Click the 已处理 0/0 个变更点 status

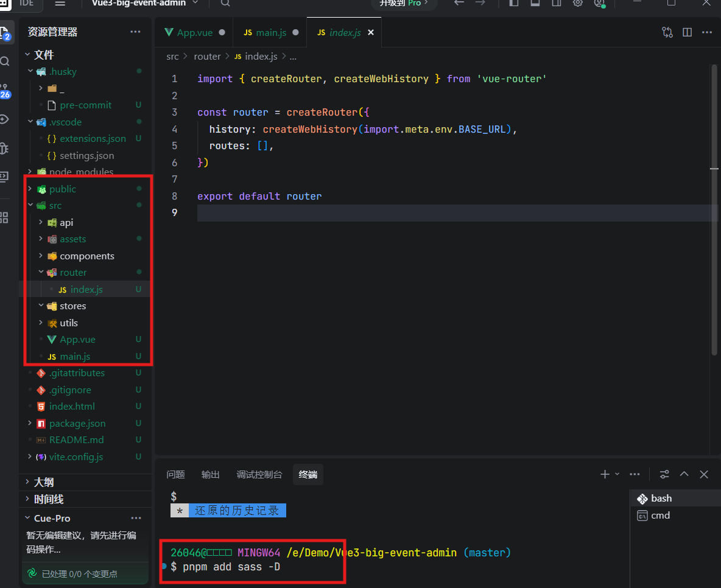(79, 574)
